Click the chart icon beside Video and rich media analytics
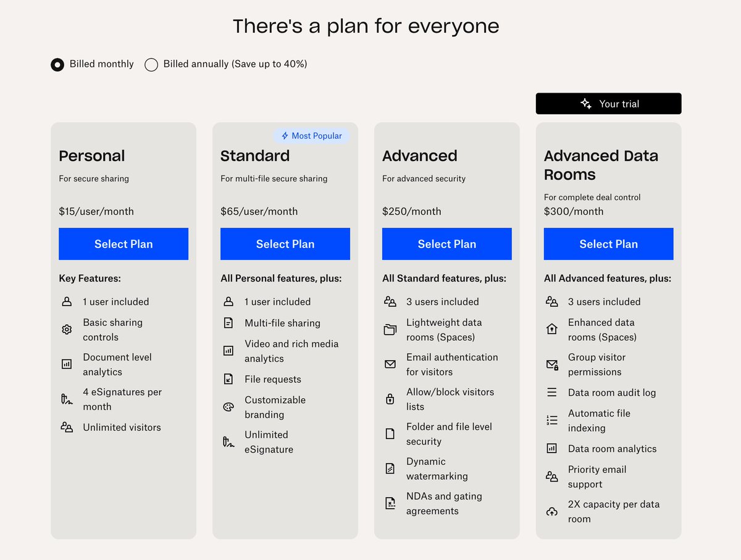 (x=228, y=351)
